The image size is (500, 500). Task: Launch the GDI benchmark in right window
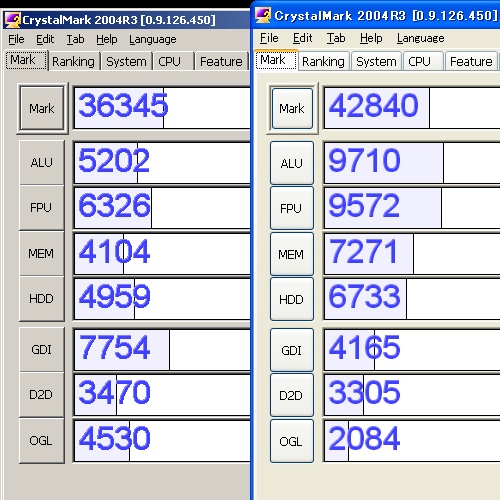pos(292,350)
